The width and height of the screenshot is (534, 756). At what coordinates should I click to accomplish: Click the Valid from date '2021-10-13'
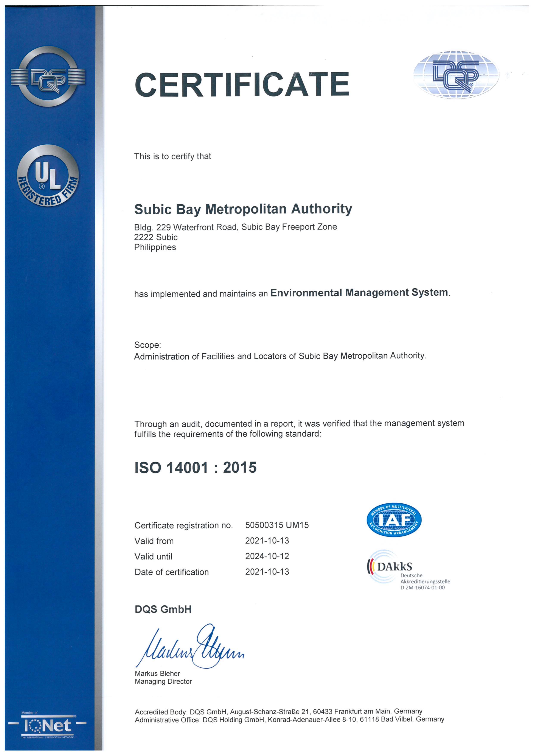tap(267, 541)
